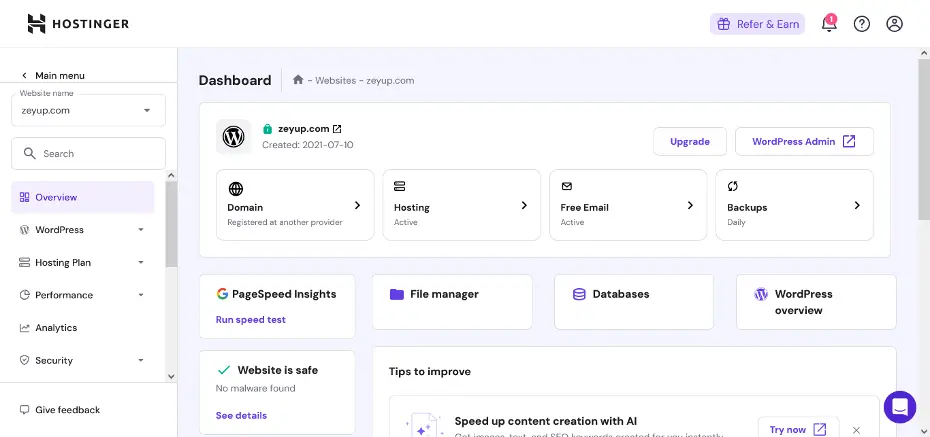Open zeyup.com external link icon
The image size is (930, 437).
click(x=337, y=129)
